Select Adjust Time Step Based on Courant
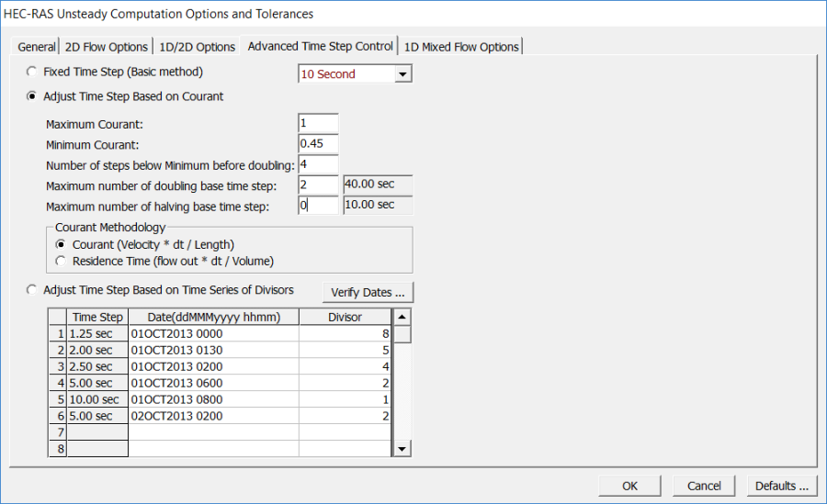This screenshot has height=504, width=827. [34, 96]
